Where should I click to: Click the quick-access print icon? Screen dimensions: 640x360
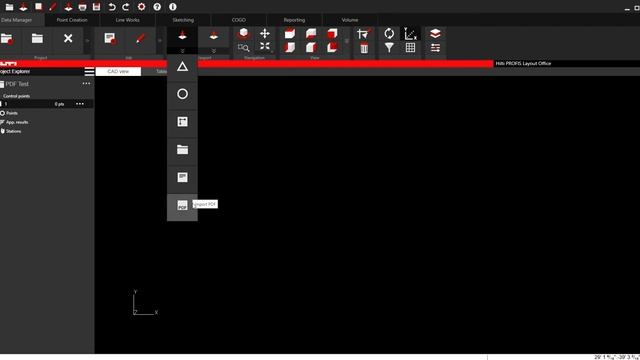(x=82, y=7)
